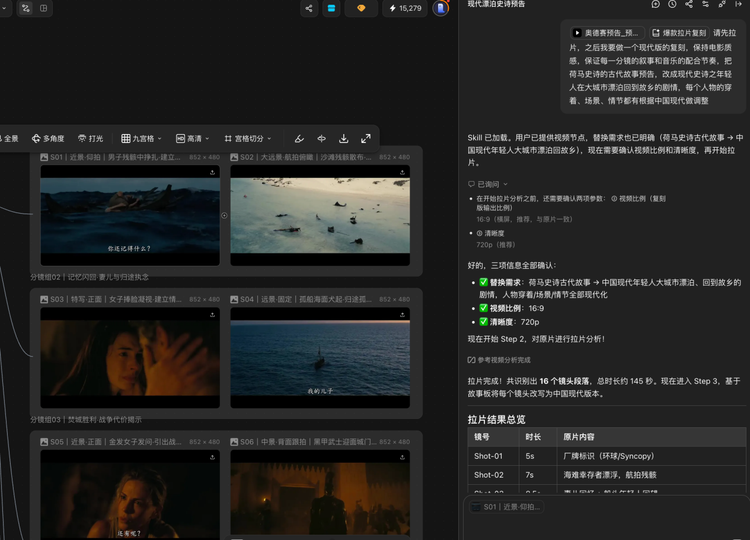
Task: Click the 分镜组03 group label
Action: click(86, 419)
